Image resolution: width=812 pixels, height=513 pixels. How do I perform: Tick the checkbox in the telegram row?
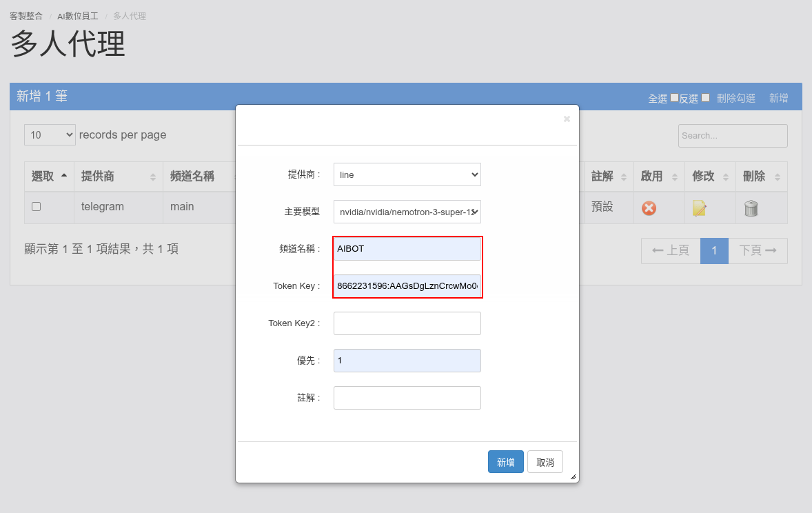[37, 207]
